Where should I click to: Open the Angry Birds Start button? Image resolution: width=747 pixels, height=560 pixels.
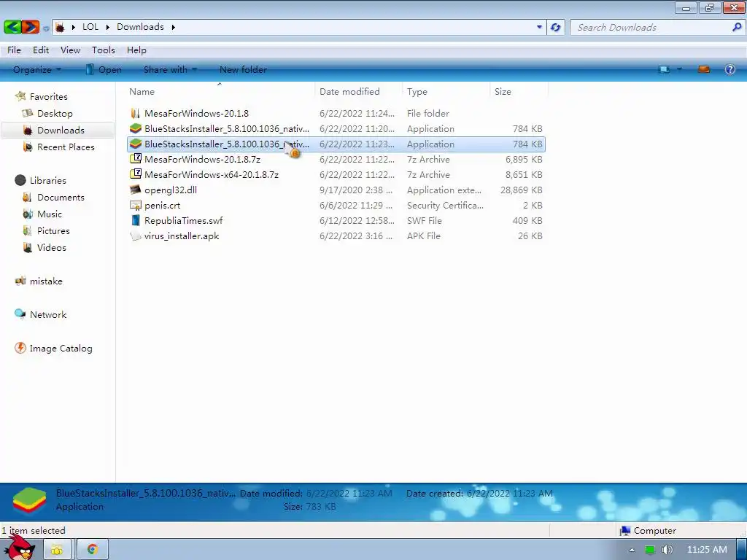click(x=18, y=548)
